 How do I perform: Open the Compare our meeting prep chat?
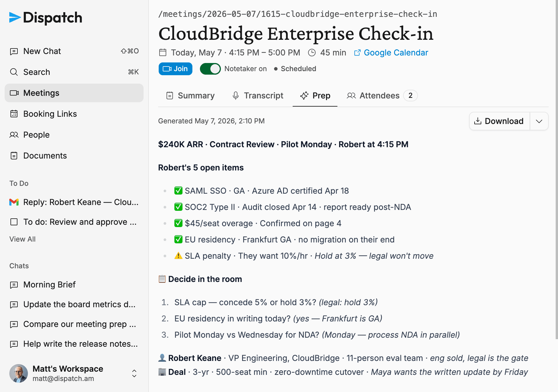click(74, 324)
